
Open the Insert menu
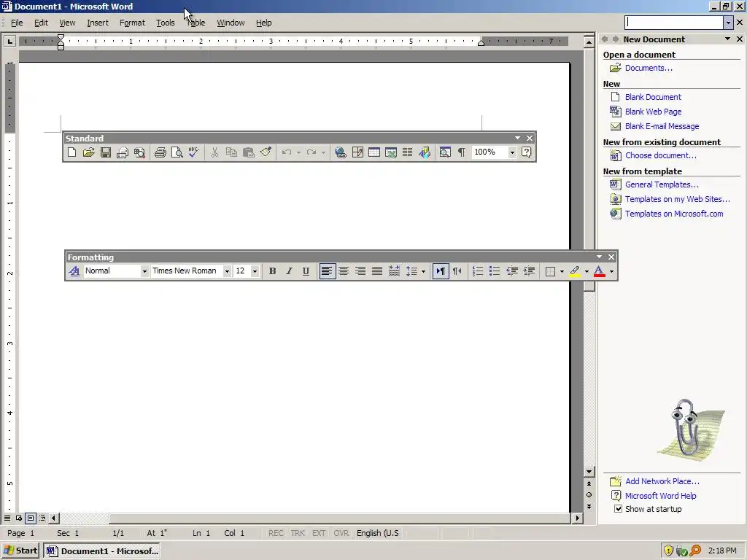98,23
